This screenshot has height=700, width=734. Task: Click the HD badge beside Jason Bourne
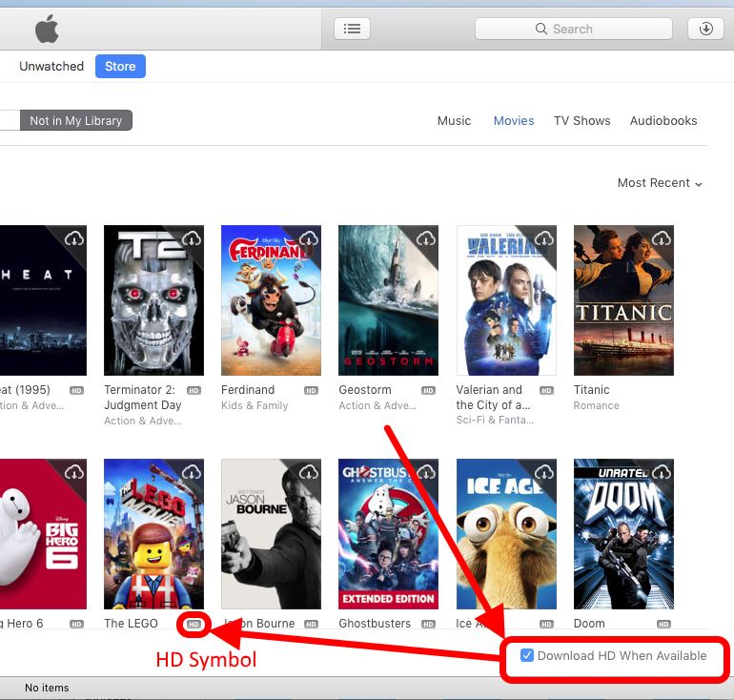pos(311,624)
